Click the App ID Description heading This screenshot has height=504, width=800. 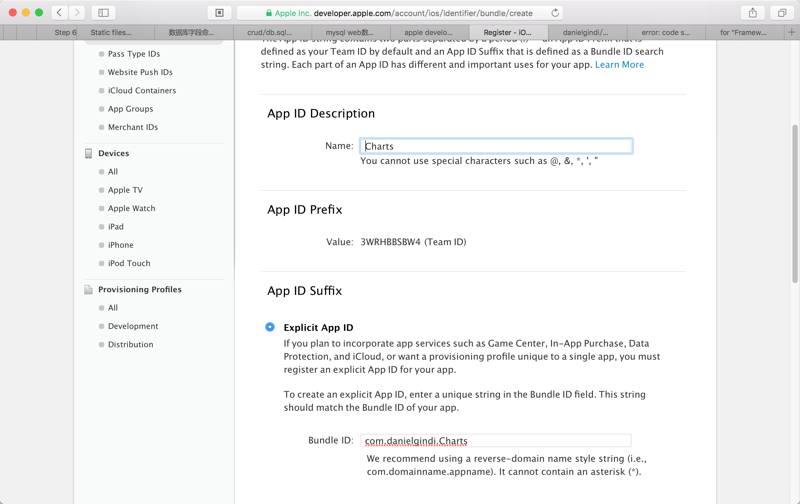tap(321, 113)
